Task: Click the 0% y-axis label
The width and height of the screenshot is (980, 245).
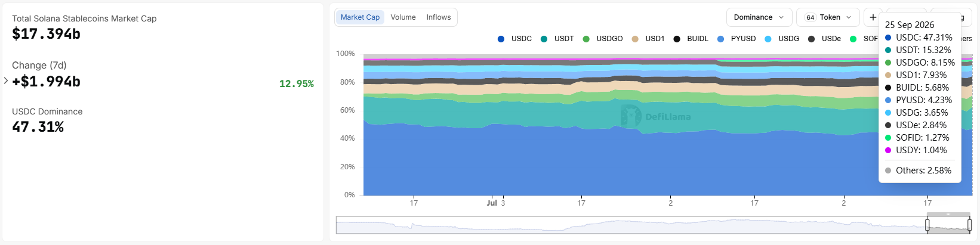Action: (349, 195)
